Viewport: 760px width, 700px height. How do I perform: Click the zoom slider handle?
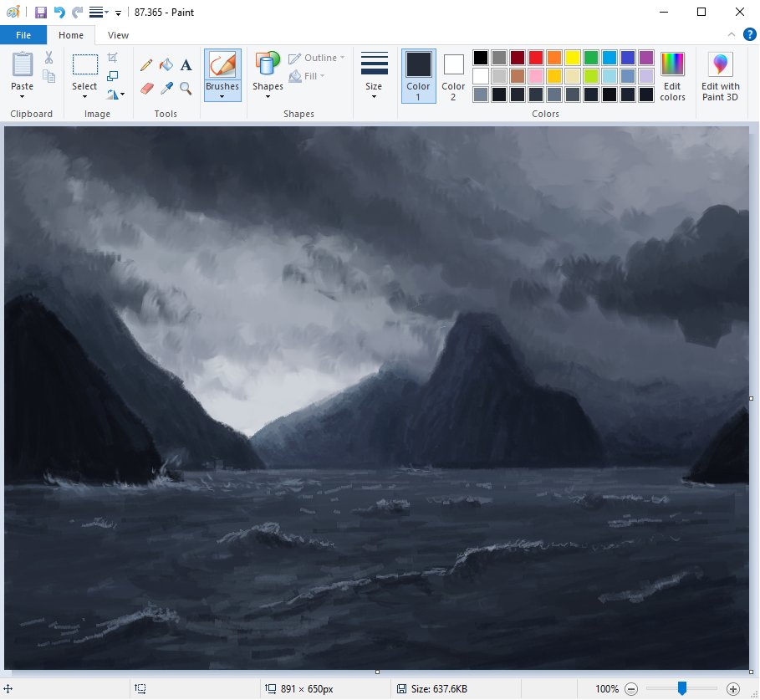682,688
